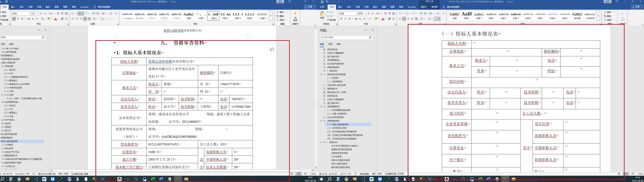Click increase indent icon in left window
Screen dimensions: 644x182
98,13
